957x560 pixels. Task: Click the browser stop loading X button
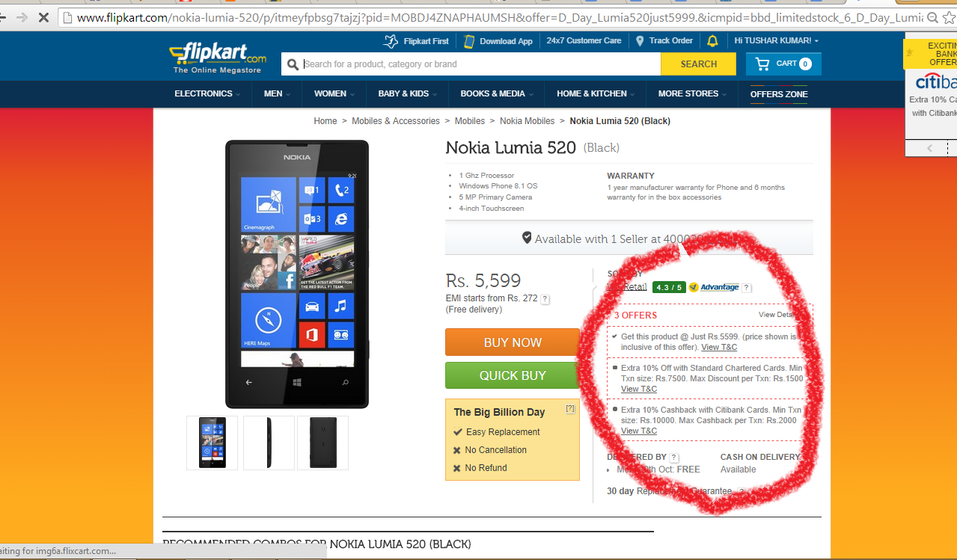(x=43, y=16)
